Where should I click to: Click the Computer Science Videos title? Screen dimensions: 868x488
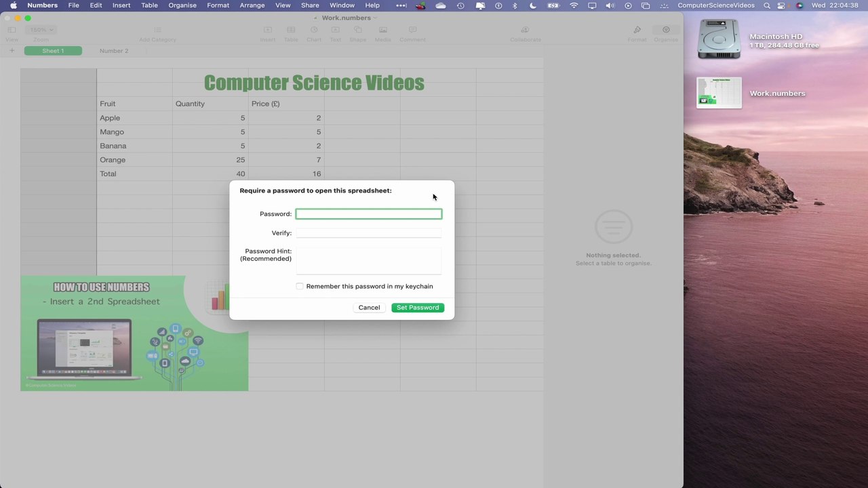click(314, 83)
